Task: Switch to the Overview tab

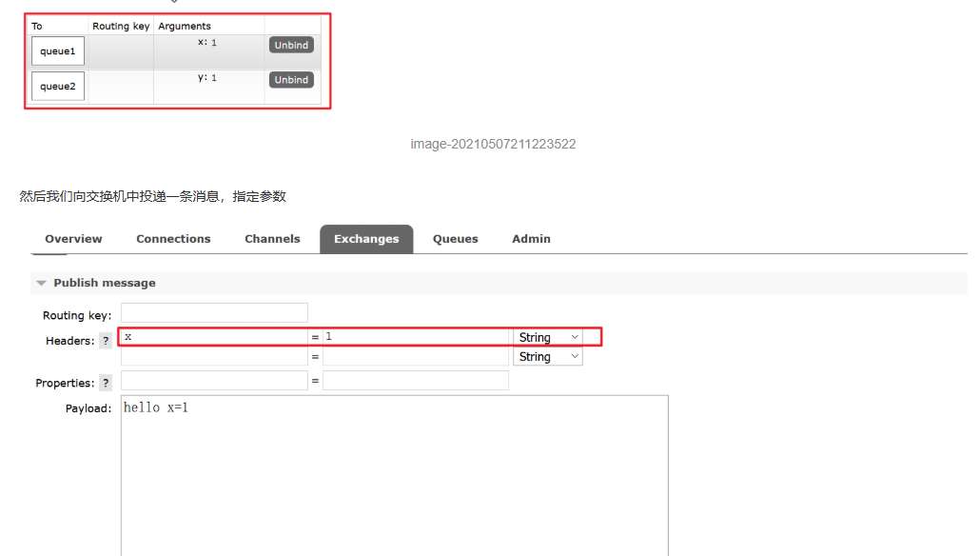Action: click(73, 239)
